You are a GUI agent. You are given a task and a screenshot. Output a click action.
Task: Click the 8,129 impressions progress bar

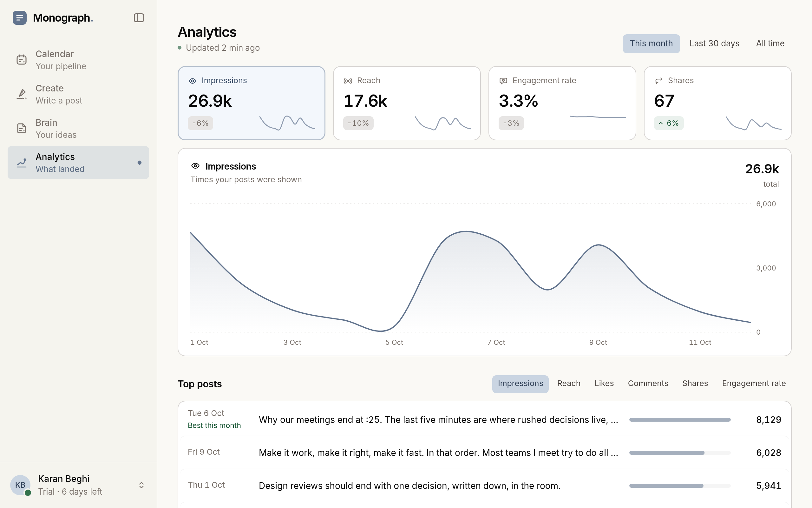point(680,420)
